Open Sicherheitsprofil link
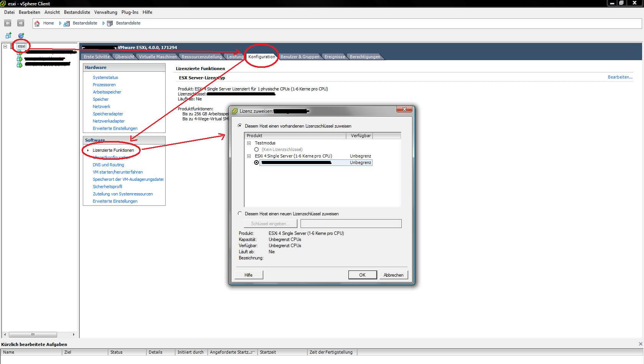The width and height of the screenshot is (644, 364). pyautogui.click(x=107, y=187)
